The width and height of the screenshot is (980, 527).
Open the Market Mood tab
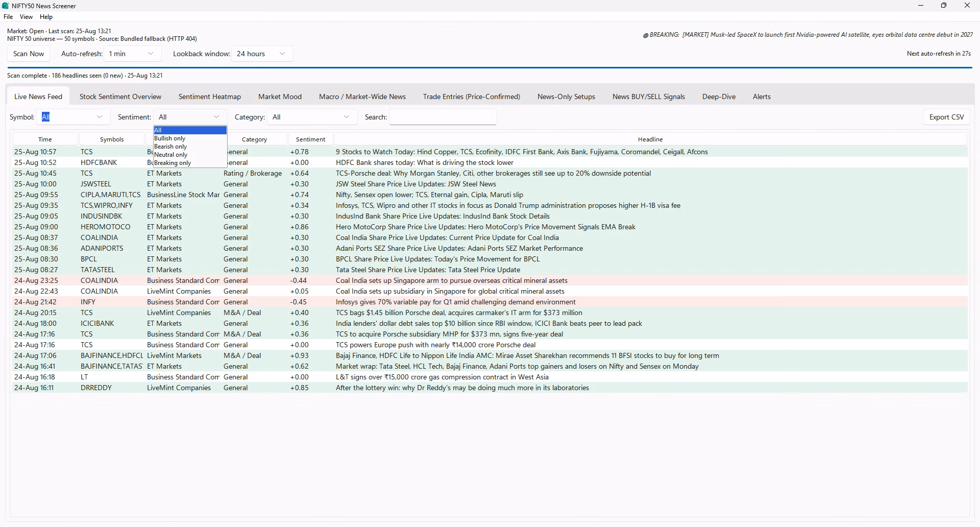(280, 97)
